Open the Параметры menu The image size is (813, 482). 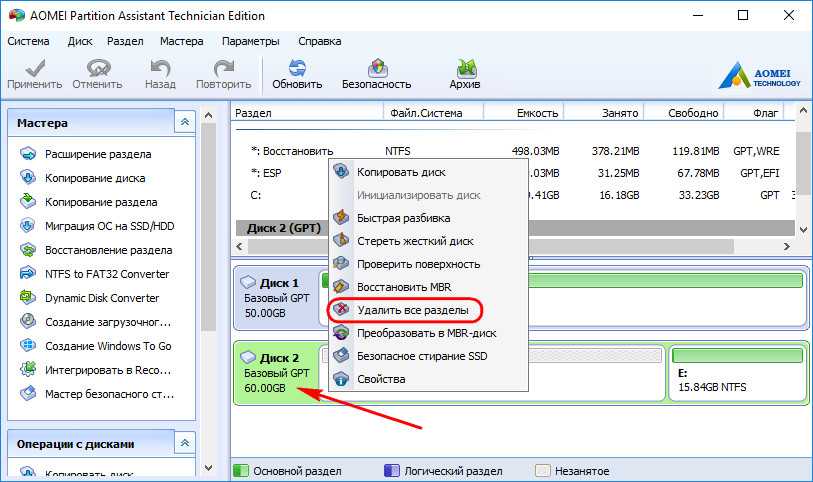coord(250,41)
